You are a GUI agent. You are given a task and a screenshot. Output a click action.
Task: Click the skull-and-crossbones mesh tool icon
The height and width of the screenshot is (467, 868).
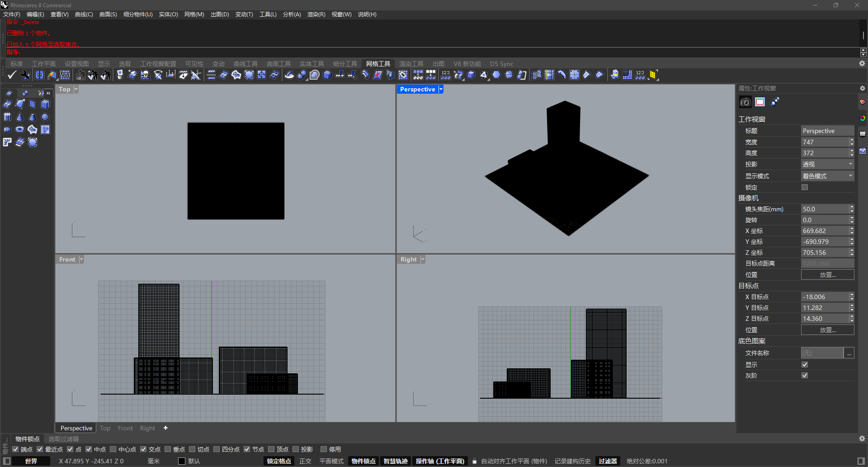click(x=145, y=75)
